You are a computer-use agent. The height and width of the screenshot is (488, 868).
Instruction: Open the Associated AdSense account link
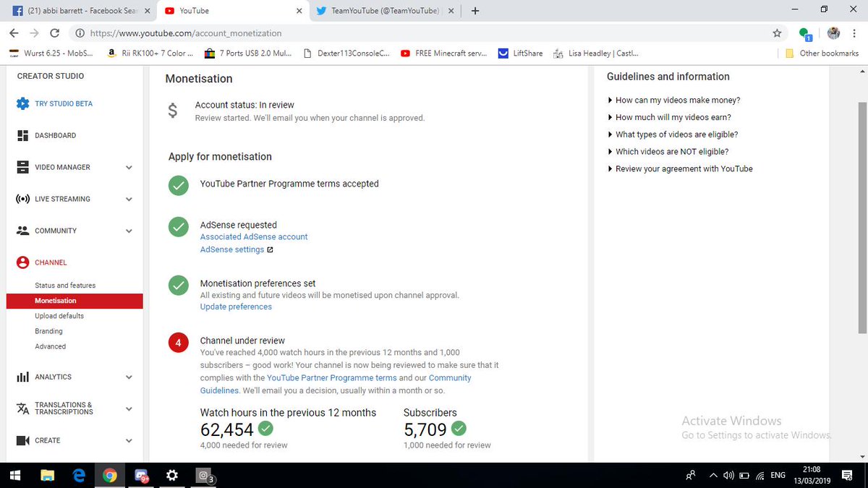pyautogui.click(x=254, y=236)
